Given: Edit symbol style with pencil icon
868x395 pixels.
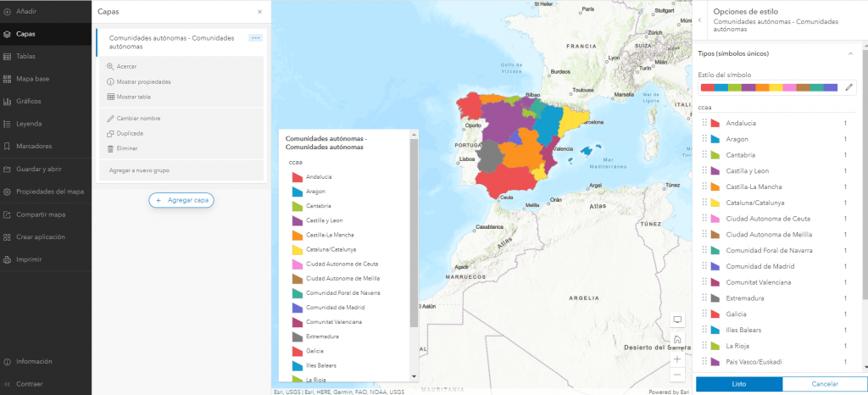Looking at the screenshot, I should pos(849,87).
